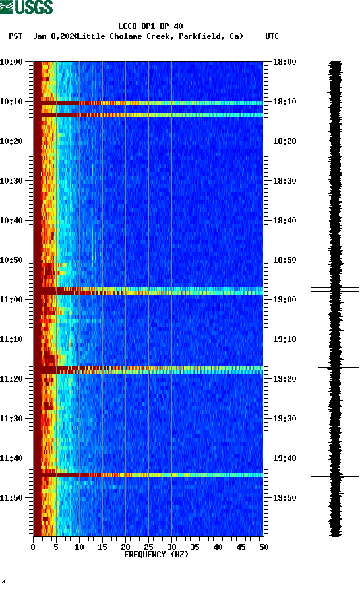Click the "Jan 8,2020" date text
364x589 pixels.
(55, 36)
